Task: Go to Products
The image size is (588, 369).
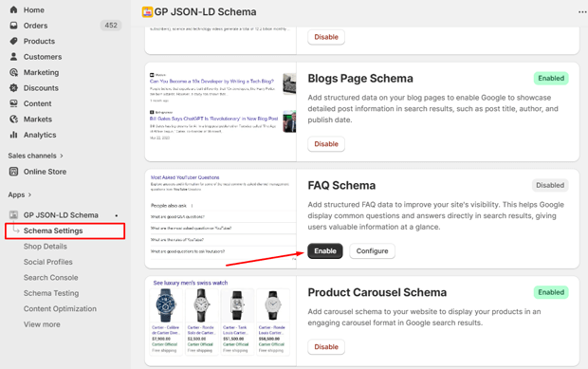Action: (x=39, y=41)
